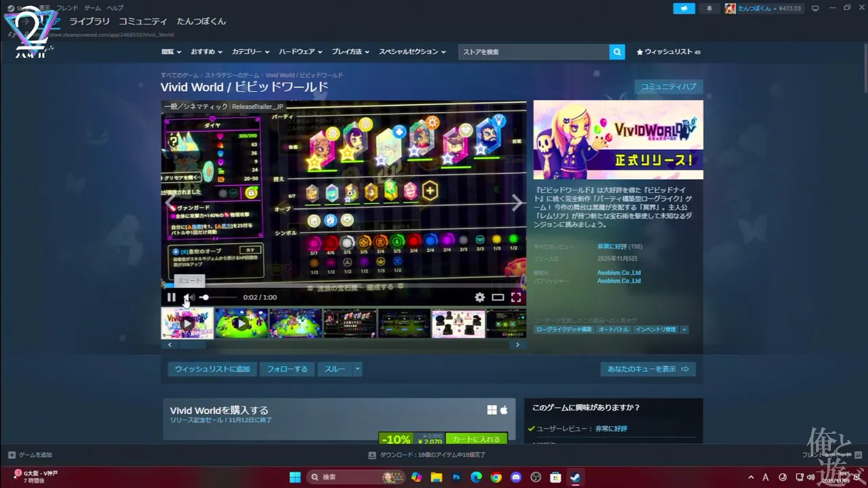Image resolution: width=868 pixels, height=488 pixels.
Task: Expand the おすすめ dropdown menu
Action: (x=207, y=52)
